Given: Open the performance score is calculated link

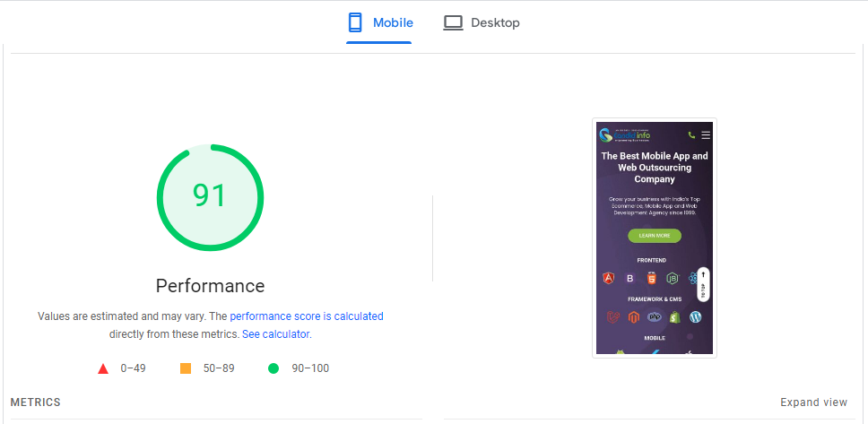Looking at the screenshot, I should point(306,316).
